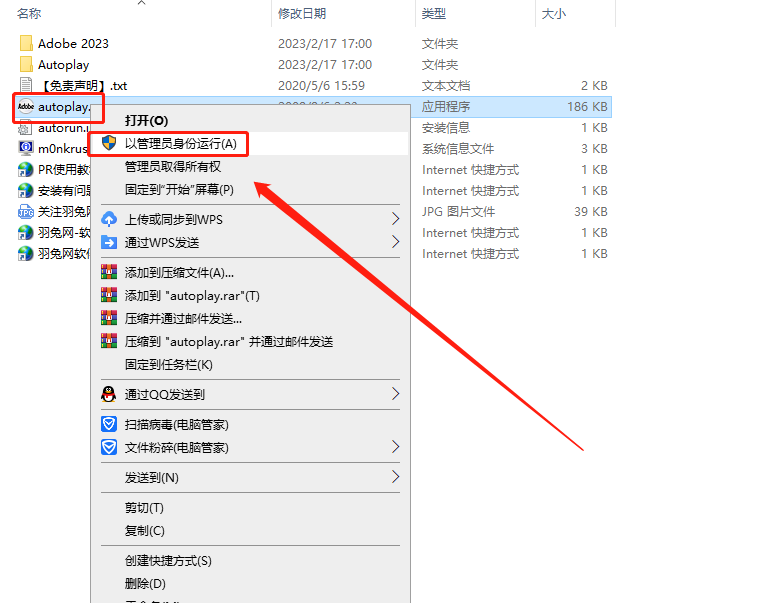Click the WPS send arrow icon
The width and height of the screenshot is (763, 603).
109,242
